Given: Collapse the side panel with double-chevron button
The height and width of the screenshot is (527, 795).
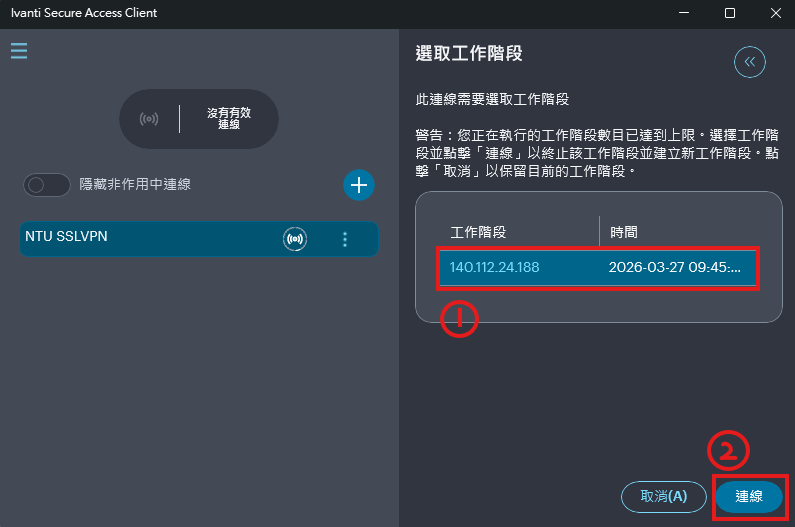Looking at the screenshot, I should 749,62.
